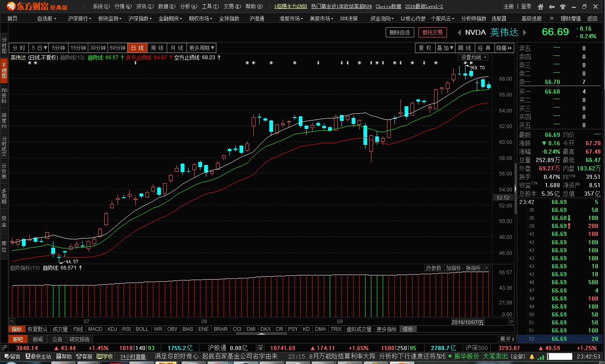Collapse side panel with 隐藏 button

(505, 48)
